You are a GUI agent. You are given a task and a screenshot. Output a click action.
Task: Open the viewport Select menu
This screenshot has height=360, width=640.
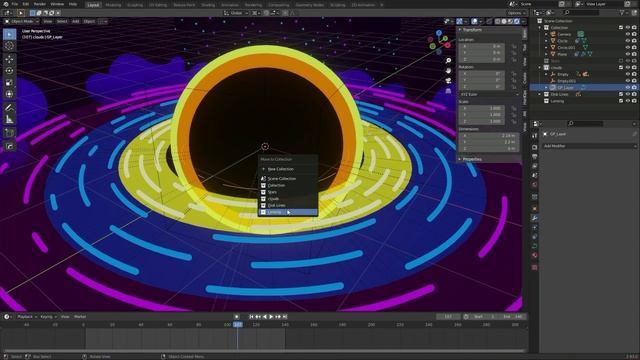coord(62,21)
